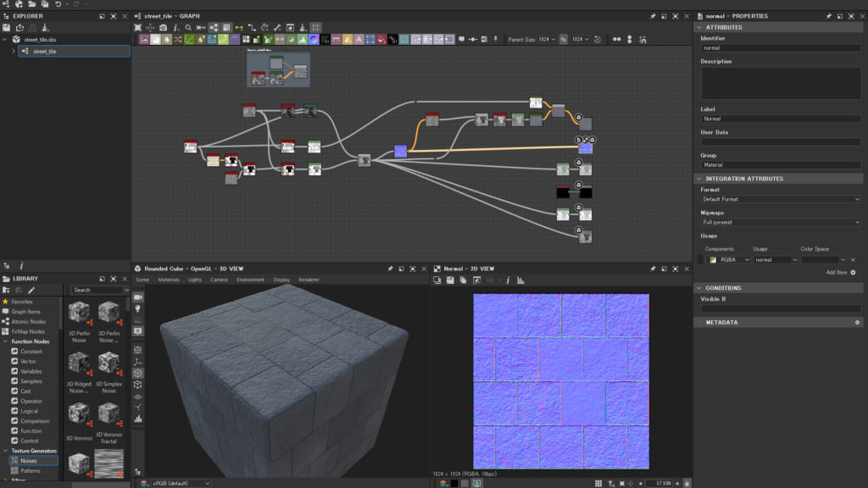Toggle the parent size link button
Viewport: 868px width, 488px height.
click(x=563, y=39)
